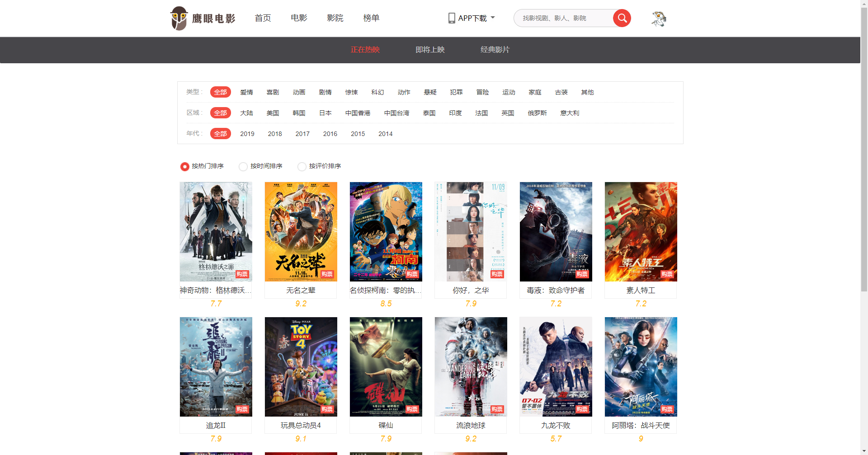Filter region by 俄罗斯
The width and height of the screenshot is (868, 455).
pyautogui.click(x=537, y=113)
